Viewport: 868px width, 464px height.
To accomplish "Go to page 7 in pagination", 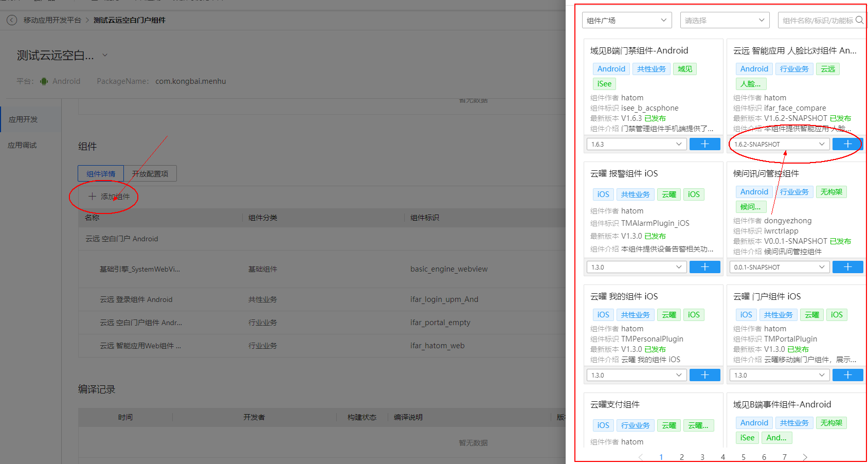I will click(785, 457).
